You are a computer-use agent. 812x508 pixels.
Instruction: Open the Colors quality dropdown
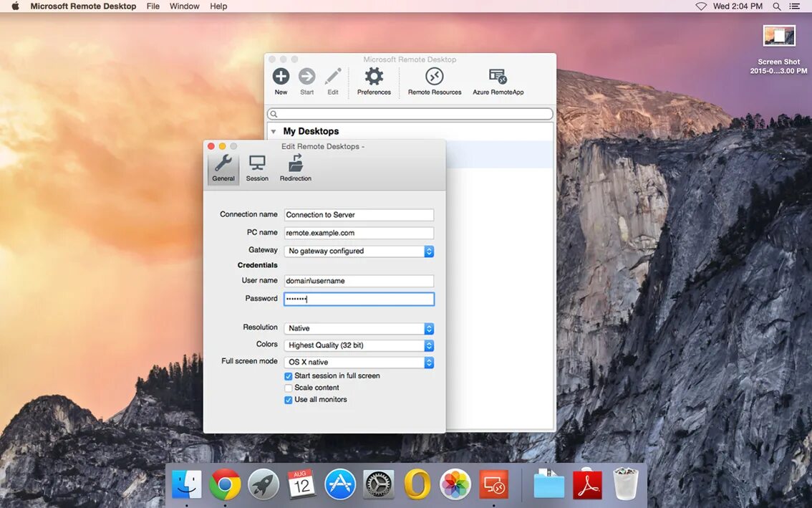359,345
